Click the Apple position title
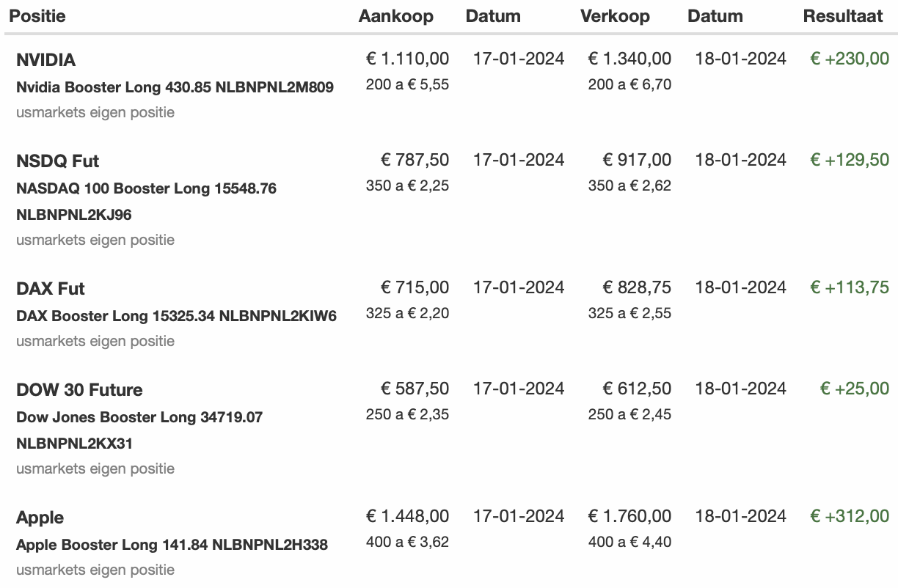This screenshot has height=588, width=898. coord(40,518)
